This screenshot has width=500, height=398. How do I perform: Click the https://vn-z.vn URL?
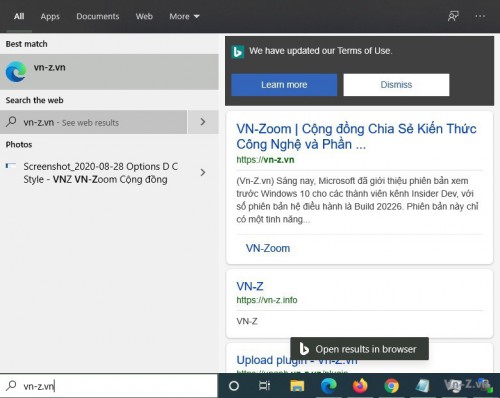click(265, 160)
